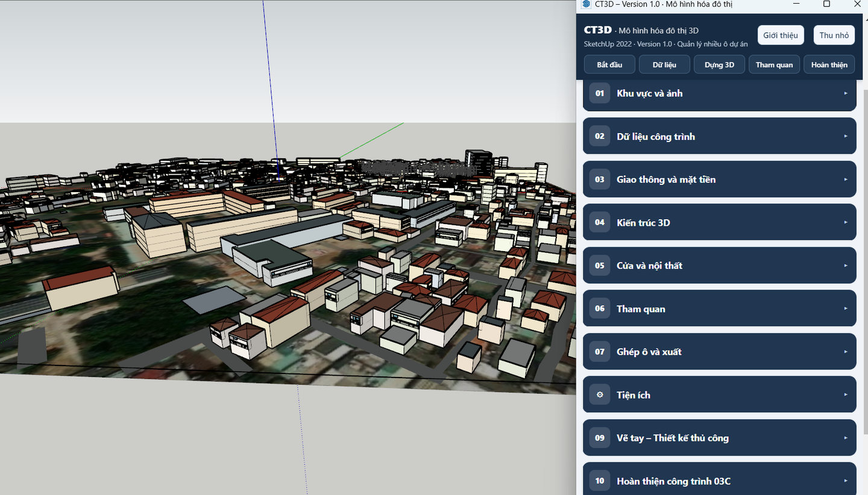Expand Hoàn thiện công trình 03C arrow

[846, 481]
